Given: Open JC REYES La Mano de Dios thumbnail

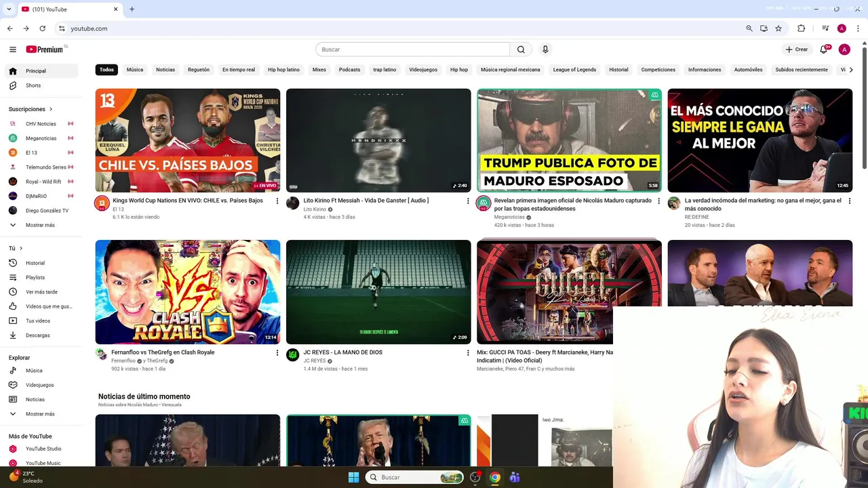Looking at the screenshot, I should (378, 292).
